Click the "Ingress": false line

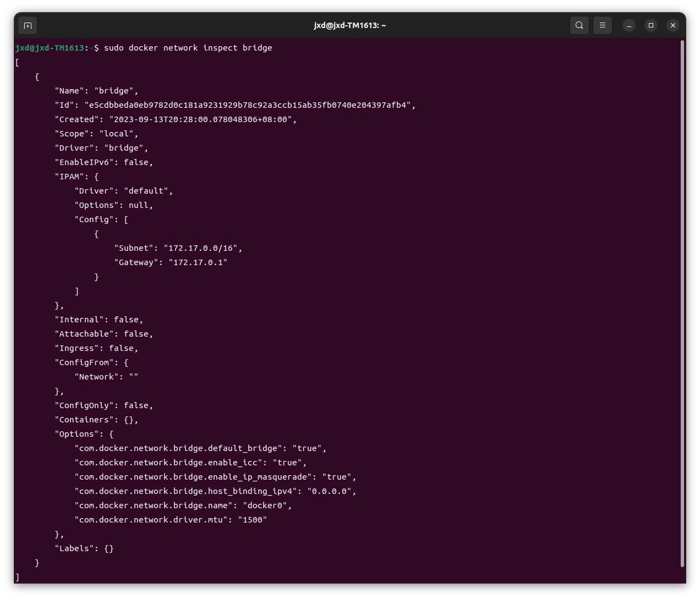tap(97, 348)
